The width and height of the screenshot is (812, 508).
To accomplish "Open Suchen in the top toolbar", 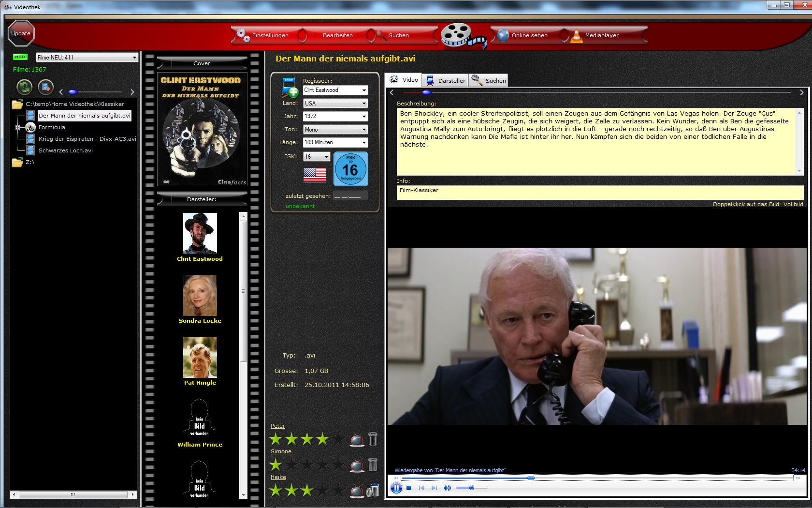I will (x=399, y=35).
